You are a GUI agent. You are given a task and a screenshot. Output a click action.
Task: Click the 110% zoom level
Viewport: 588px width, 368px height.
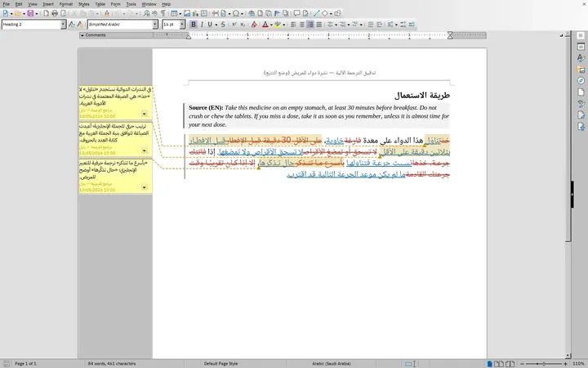(579, 363)
